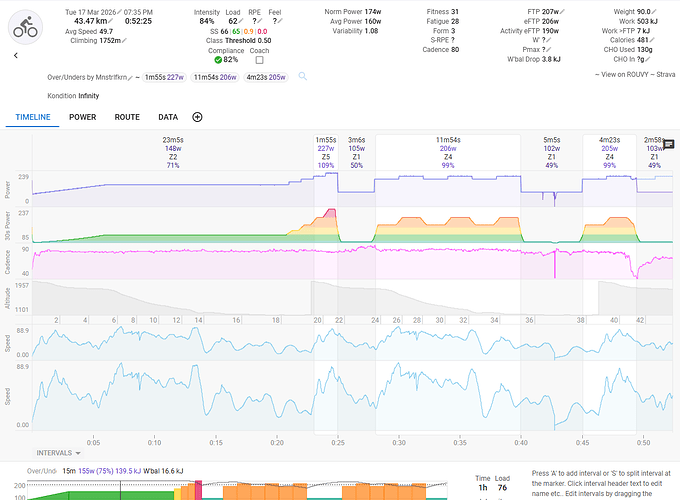The image size is (680, 500).
Task: Expand the INTERVALS dropdown below the chart
Action: 57,453
